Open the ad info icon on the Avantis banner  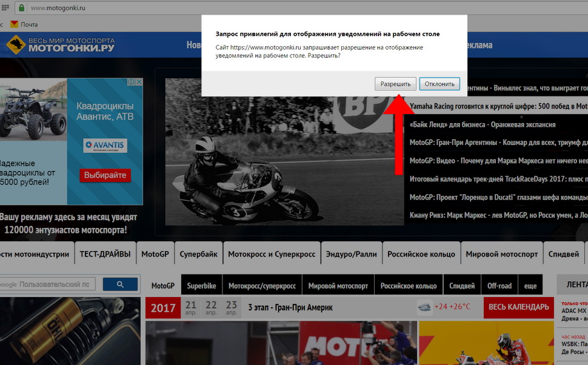point(132,82)
